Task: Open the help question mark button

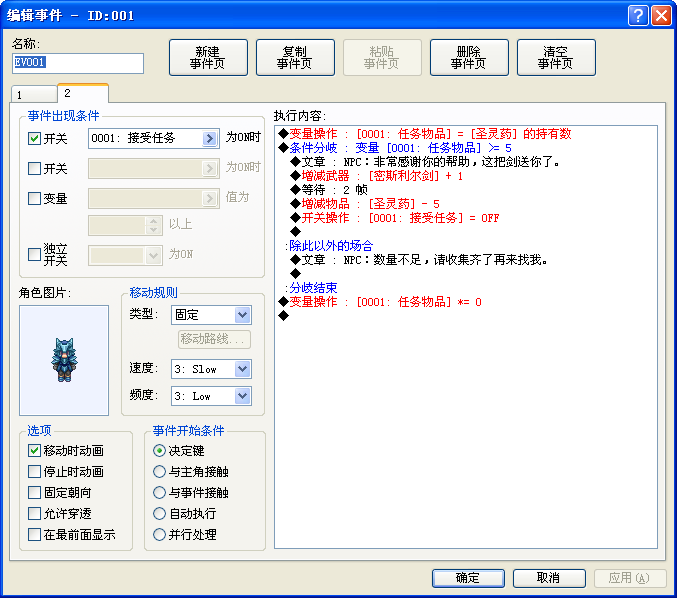Action: [638, 16]
